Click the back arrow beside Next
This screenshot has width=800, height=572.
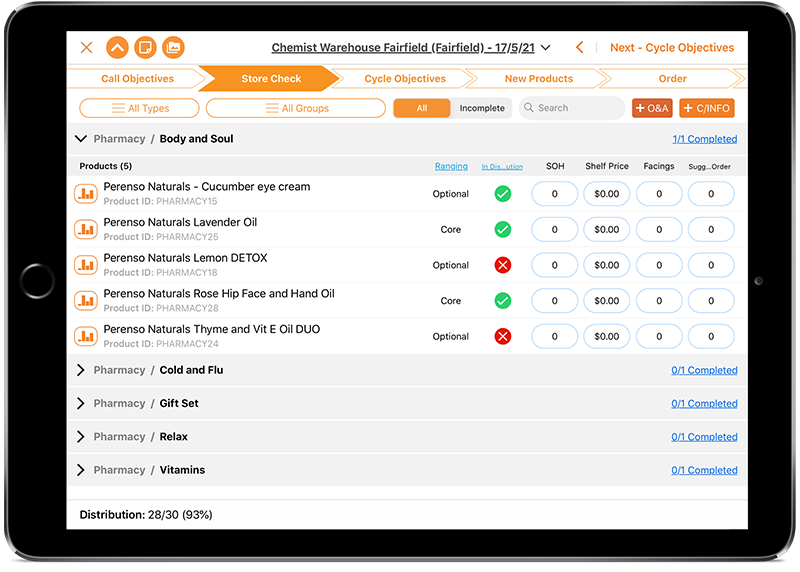point(580,47)
